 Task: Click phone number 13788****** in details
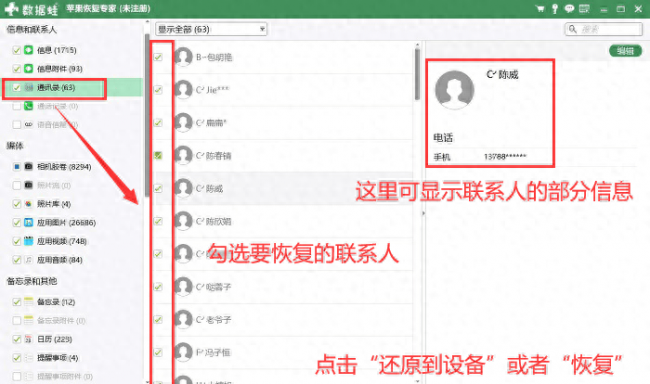click(505, 156)
